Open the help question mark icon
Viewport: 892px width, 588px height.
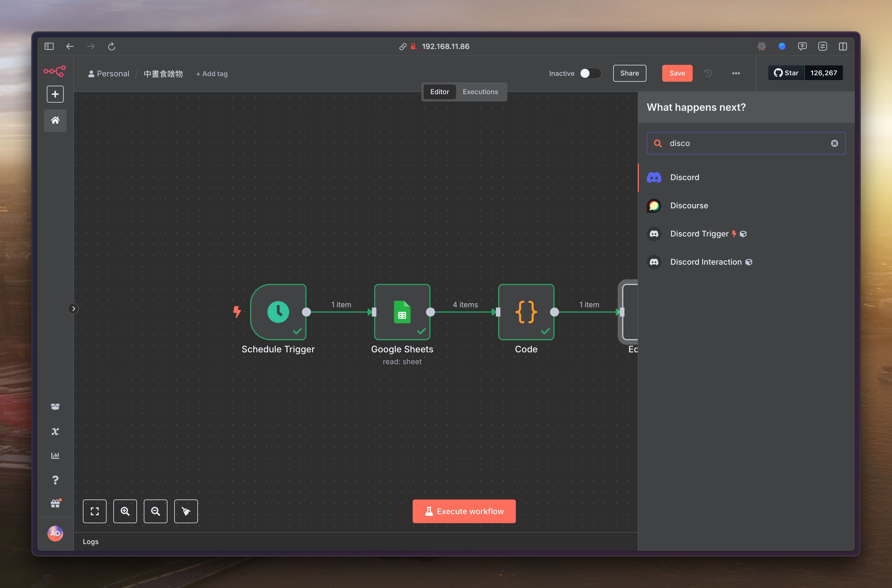click(x=55, y=480)
